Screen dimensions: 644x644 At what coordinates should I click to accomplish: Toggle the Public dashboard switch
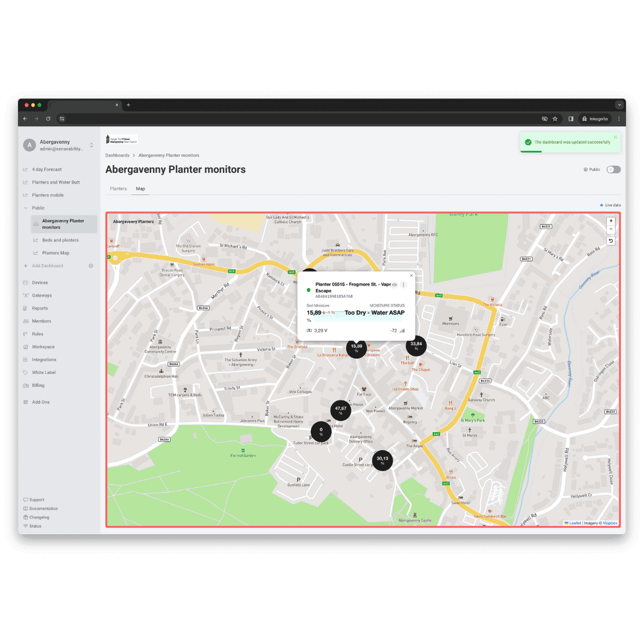click(x=613, y=169)
